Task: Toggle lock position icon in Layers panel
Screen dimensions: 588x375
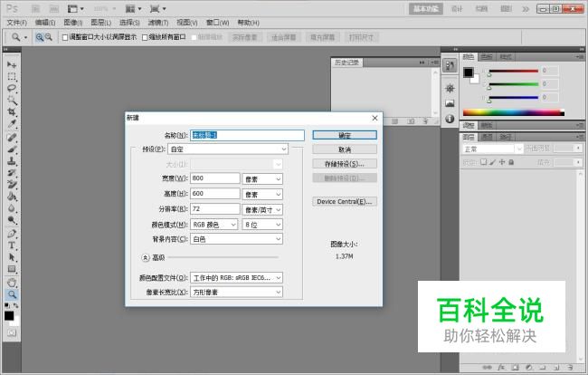Action: coord(502,162)
